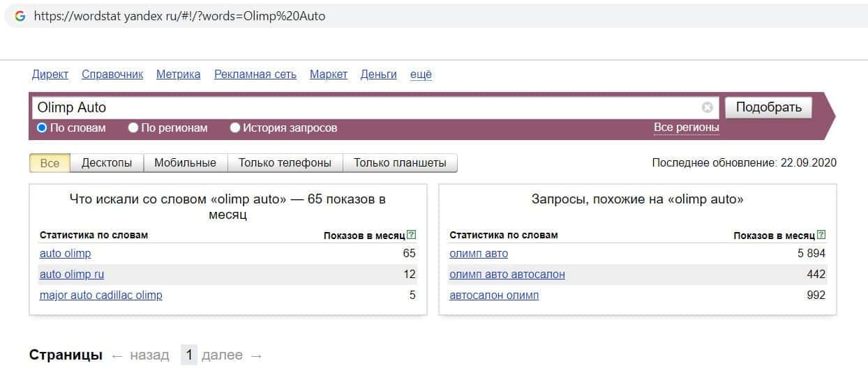The image size is (868, 384).
Task: Click the 'Директ' service link
Action: click(x=50, y=75)
